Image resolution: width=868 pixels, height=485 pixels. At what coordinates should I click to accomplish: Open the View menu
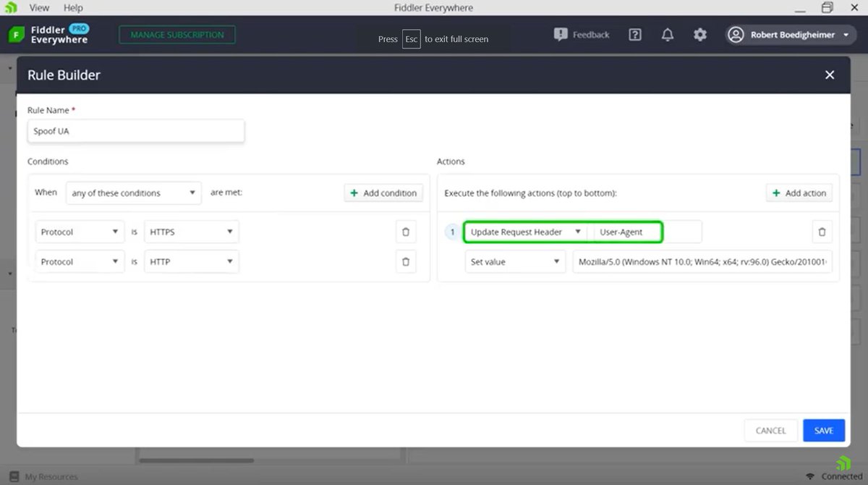pyautogui.click(x=38, y=7)
